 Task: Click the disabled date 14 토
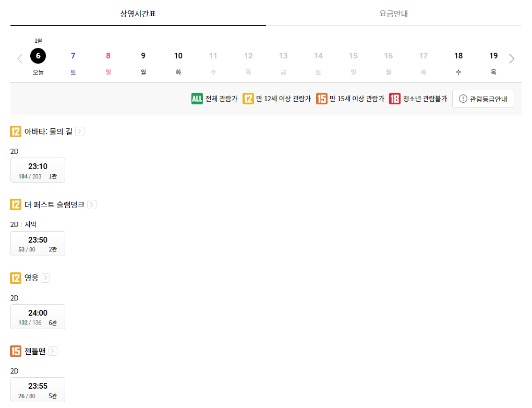tap(318, 63)
